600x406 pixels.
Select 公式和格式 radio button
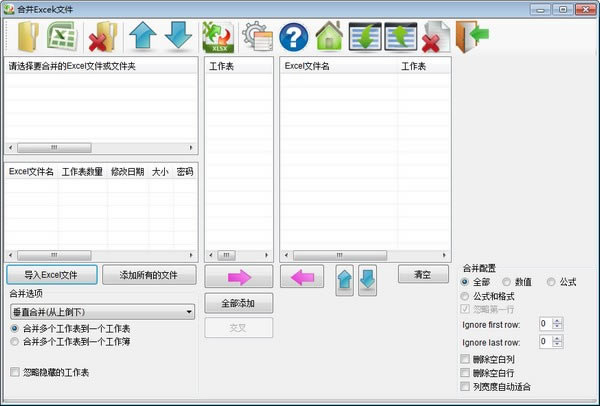point(465,296)
